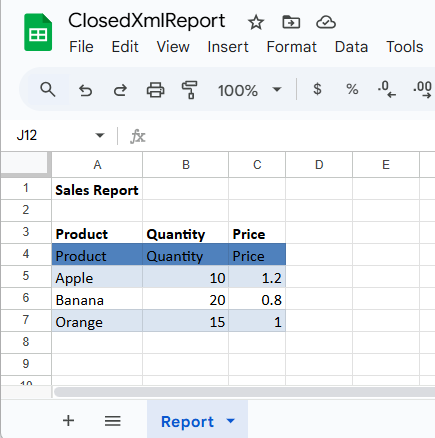Select the Banana cell
The image size is (435, 438).
coord(97,299)
